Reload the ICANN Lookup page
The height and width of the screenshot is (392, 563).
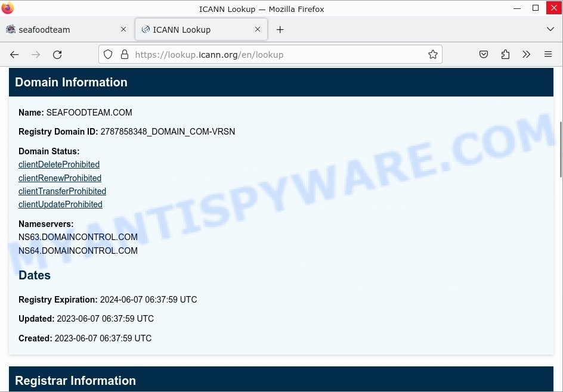57,55
